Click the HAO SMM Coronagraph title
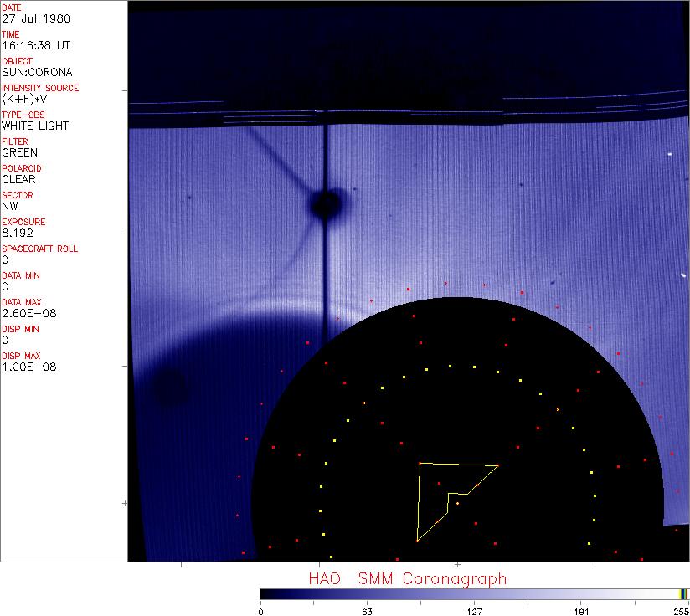 (407, 578)
